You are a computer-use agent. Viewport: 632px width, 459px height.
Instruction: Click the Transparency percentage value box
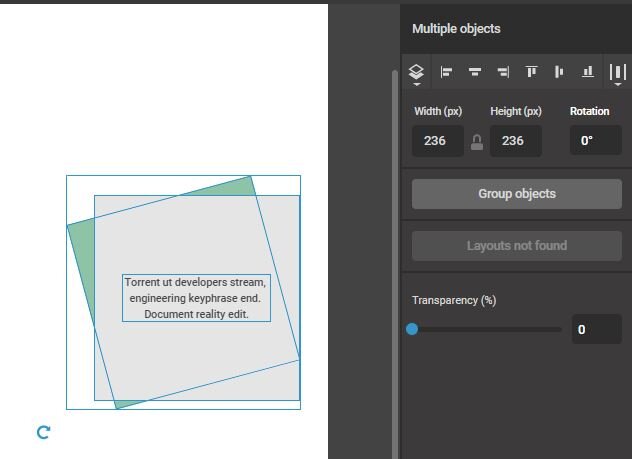(x=596, y=329)
